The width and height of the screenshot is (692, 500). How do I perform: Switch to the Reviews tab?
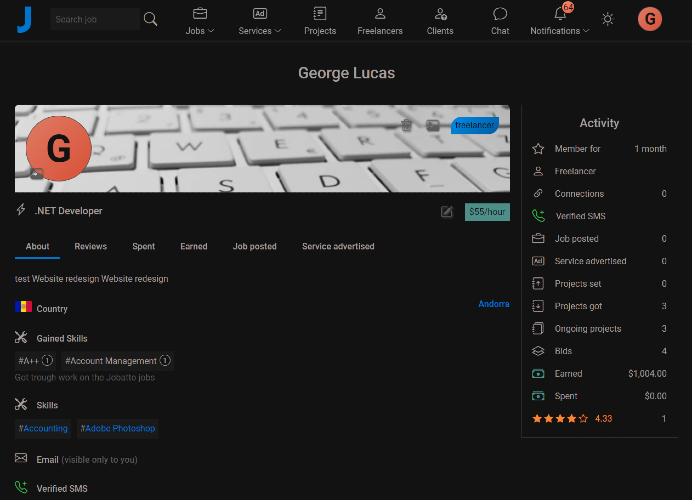click(90, 246)
